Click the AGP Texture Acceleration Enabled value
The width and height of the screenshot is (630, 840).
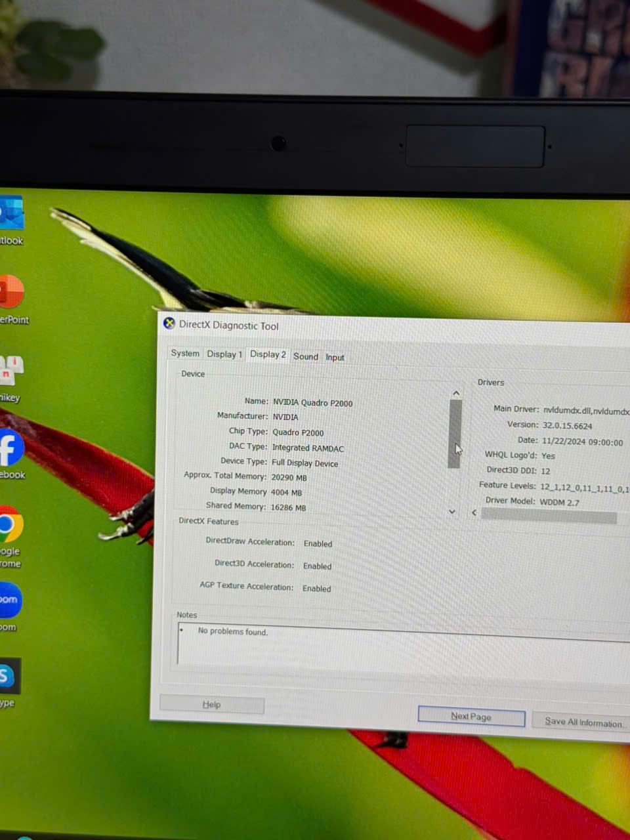point(316,589)
